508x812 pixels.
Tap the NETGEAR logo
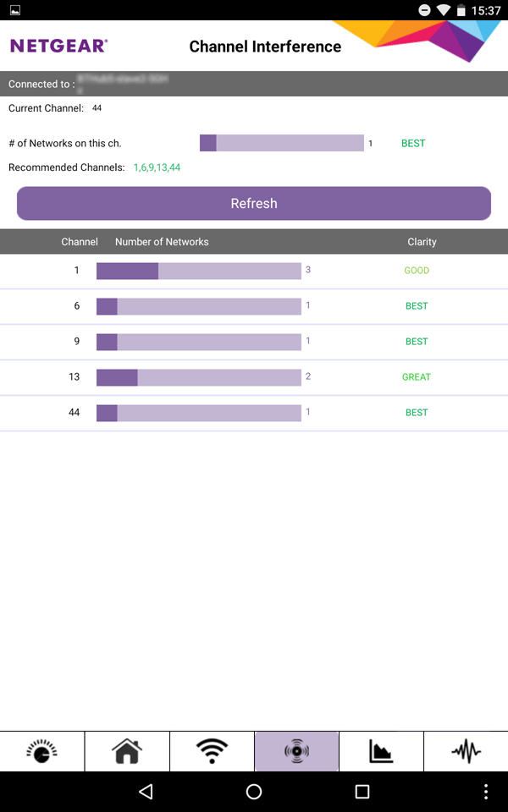pos(58,46)
